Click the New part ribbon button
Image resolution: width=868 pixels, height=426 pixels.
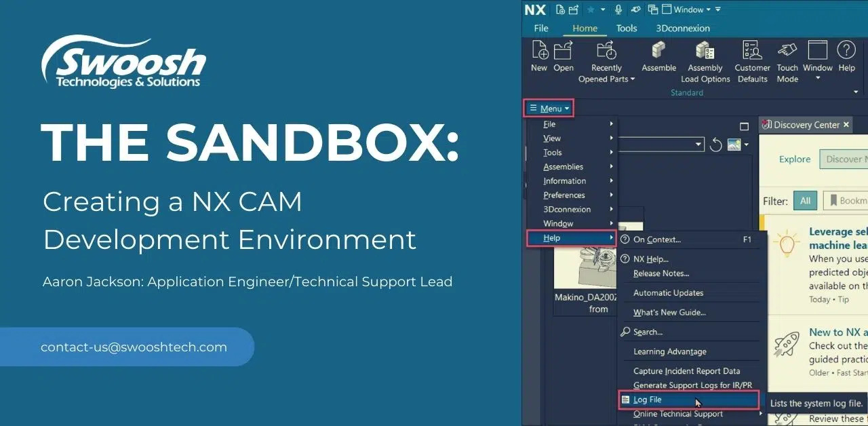[x=539, y=56]
